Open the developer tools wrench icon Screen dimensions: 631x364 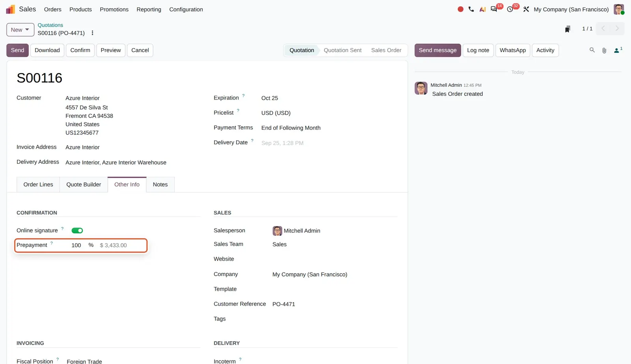[526, 9]
